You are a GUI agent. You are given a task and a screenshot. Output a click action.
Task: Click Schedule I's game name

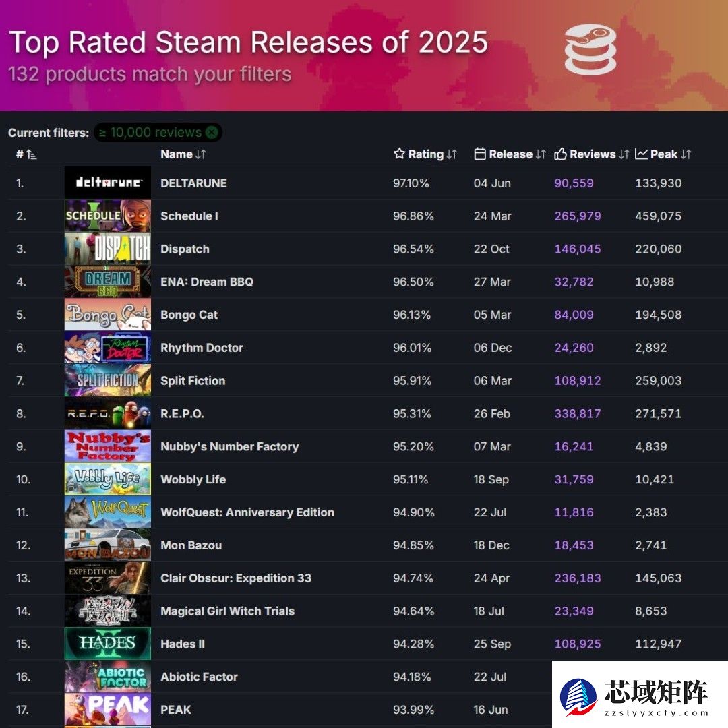click(x=189, y=216)
